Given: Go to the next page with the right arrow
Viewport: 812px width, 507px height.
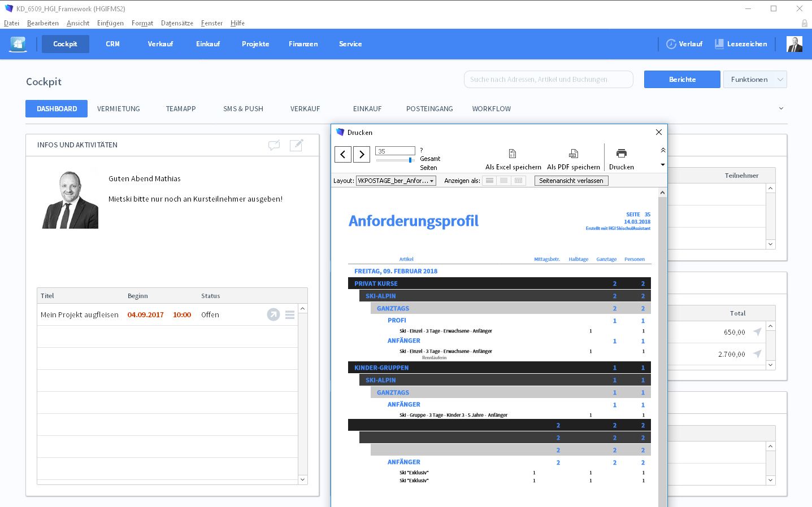Looking at the screenshot, I should (362, 154).
